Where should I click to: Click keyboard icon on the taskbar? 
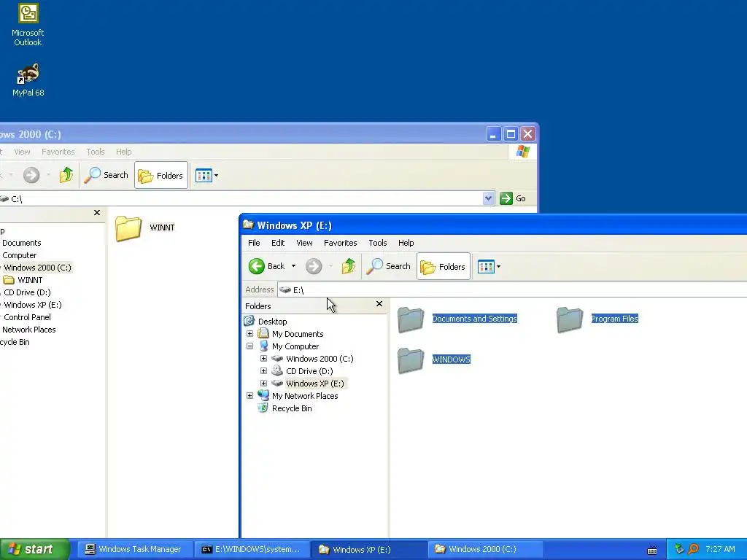[652, 550]
